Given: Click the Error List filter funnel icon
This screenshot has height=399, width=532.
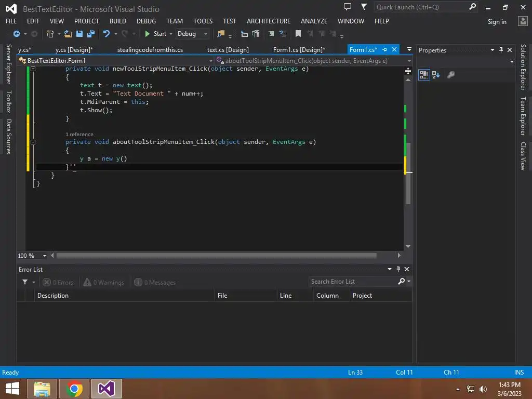Looking at the screenshot, I should pos(25,282).
